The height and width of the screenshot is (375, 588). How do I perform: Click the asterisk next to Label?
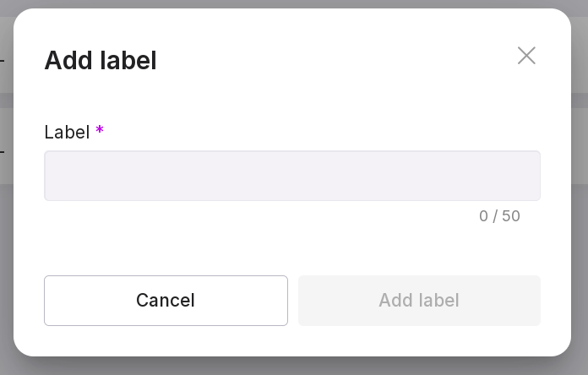(100, 131)
